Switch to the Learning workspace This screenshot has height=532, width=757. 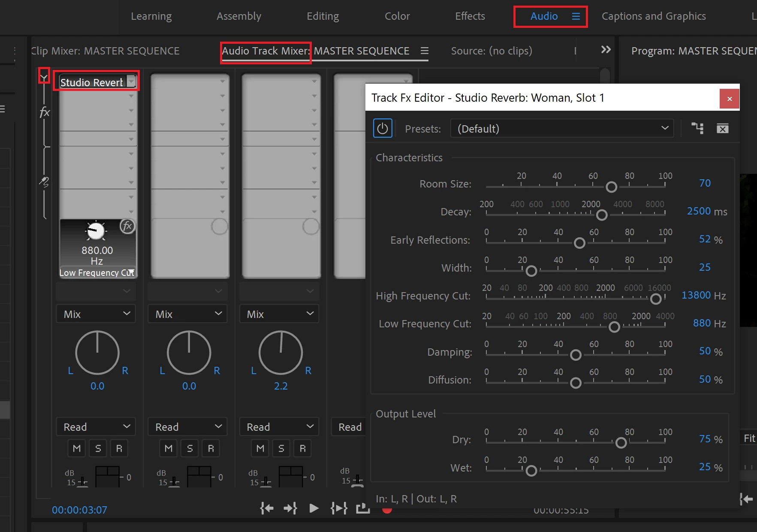click(151, 16)
